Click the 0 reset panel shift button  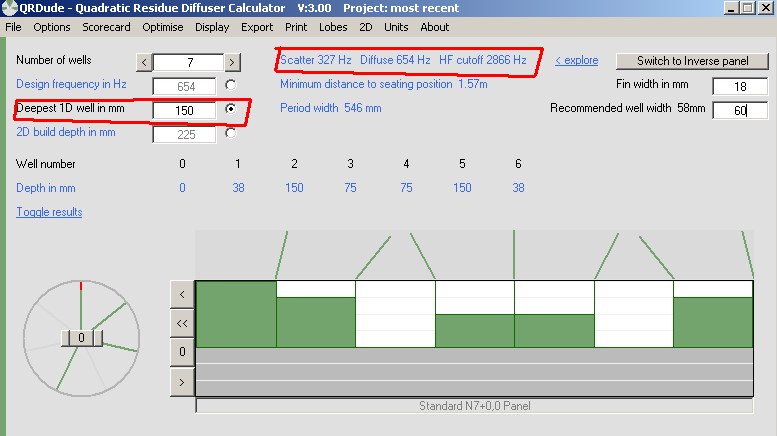click(x=182, y=352)
